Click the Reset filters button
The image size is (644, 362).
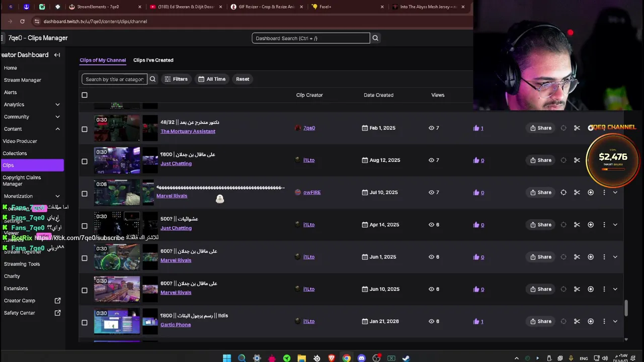243,79
